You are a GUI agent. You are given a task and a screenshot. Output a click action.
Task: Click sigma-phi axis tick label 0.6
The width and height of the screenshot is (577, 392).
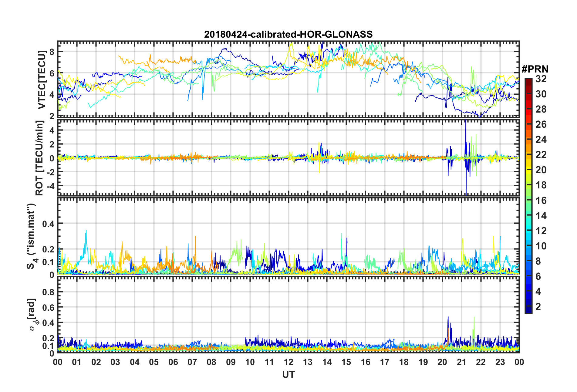point(48,308)
